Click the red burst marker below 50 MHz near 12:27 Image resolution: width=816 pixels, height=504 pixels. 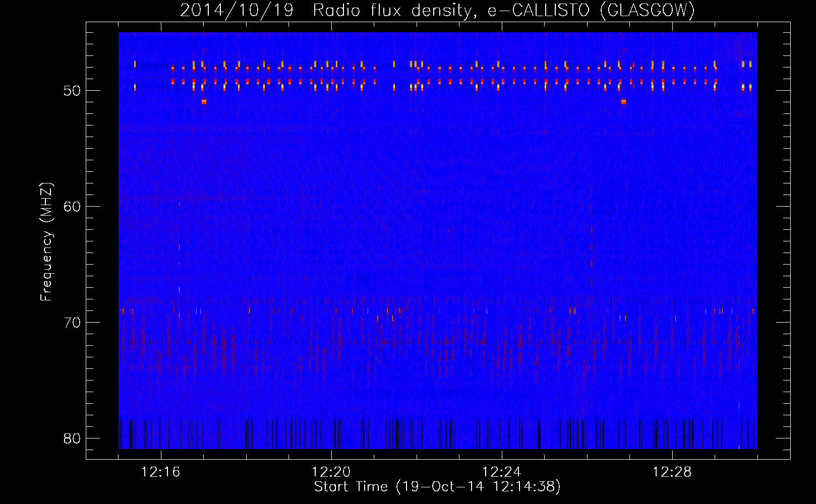click(x=623, y=102)
